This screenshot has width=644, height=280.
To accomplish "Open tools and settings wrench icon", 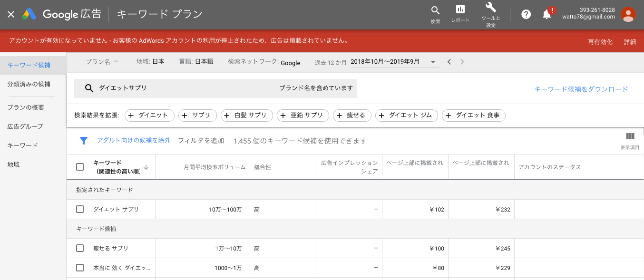I will 491,8.
